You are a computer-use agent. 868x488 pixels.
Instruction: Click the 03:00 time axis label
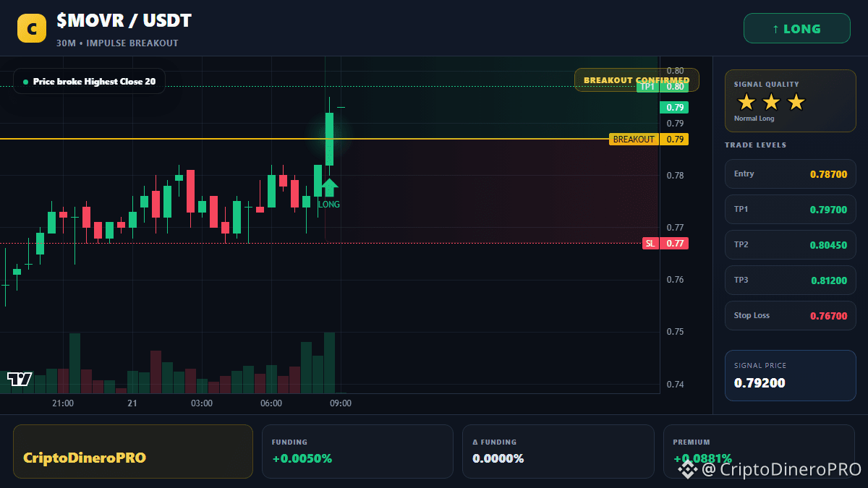coord(202,403)
